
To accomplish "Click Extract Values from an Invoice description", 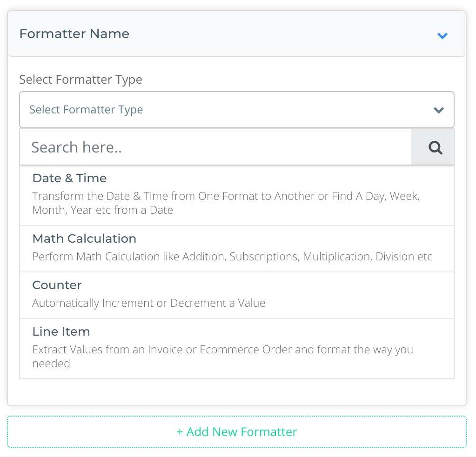I will (x=222, y=356).
